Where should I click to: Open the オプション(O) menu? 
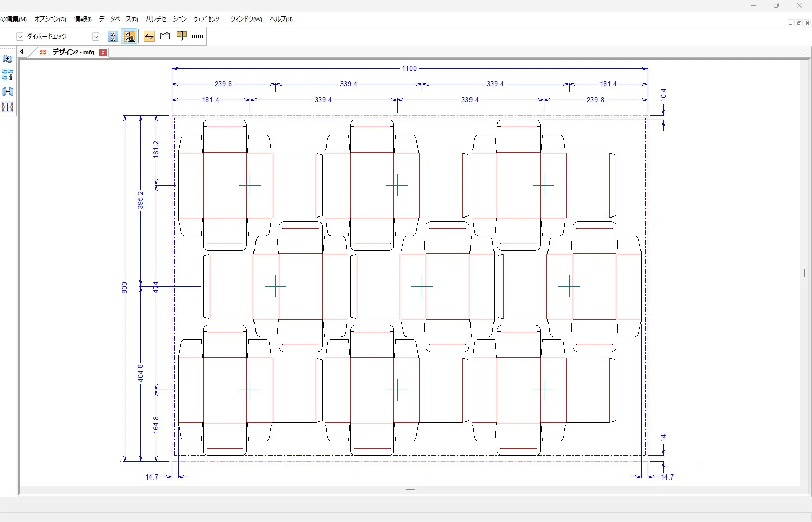click(50, 19)
